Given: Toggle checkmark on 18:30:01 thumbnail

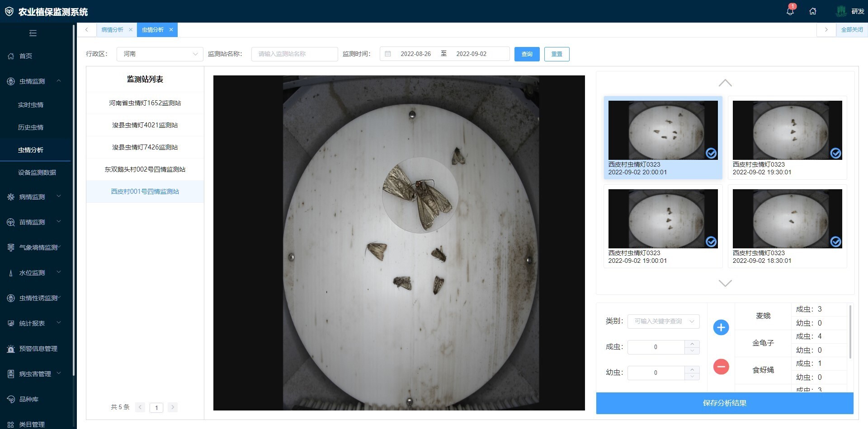Looking at the screenshot, I should [835, 242].
